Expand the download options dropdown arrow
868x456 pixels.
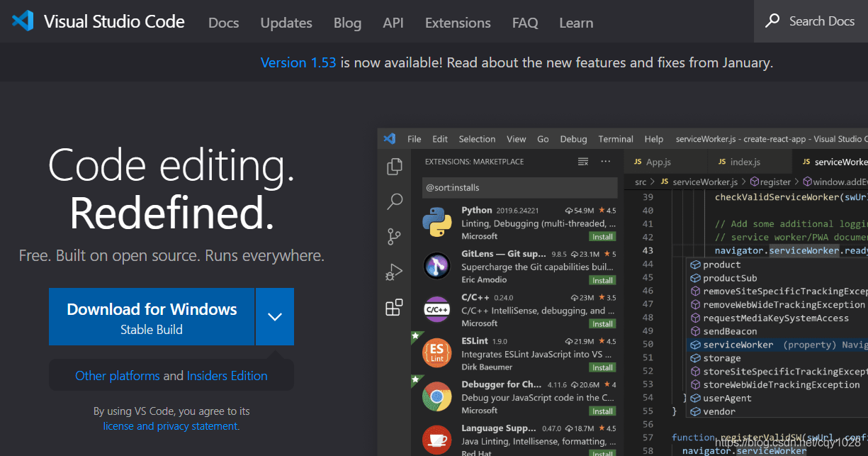pyautogui.click(x=275, y=316)
